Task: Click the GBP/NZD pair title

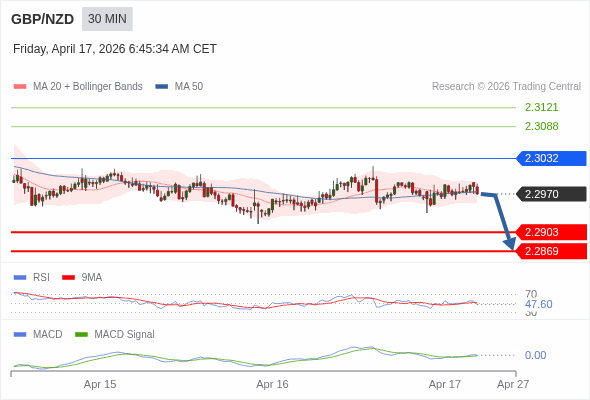Action: pyautogui.click(x=43, y=19)
